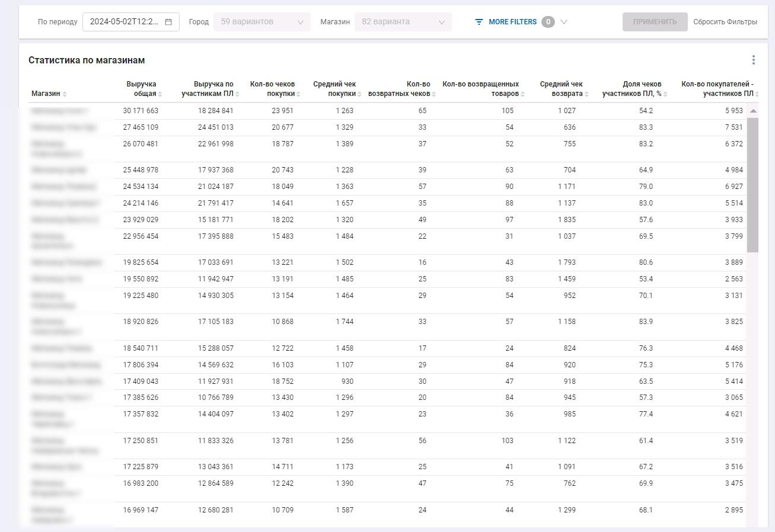Select cell with revenue 17 385 626
This screenshot has width=775, height=532.
coord(141,398)
